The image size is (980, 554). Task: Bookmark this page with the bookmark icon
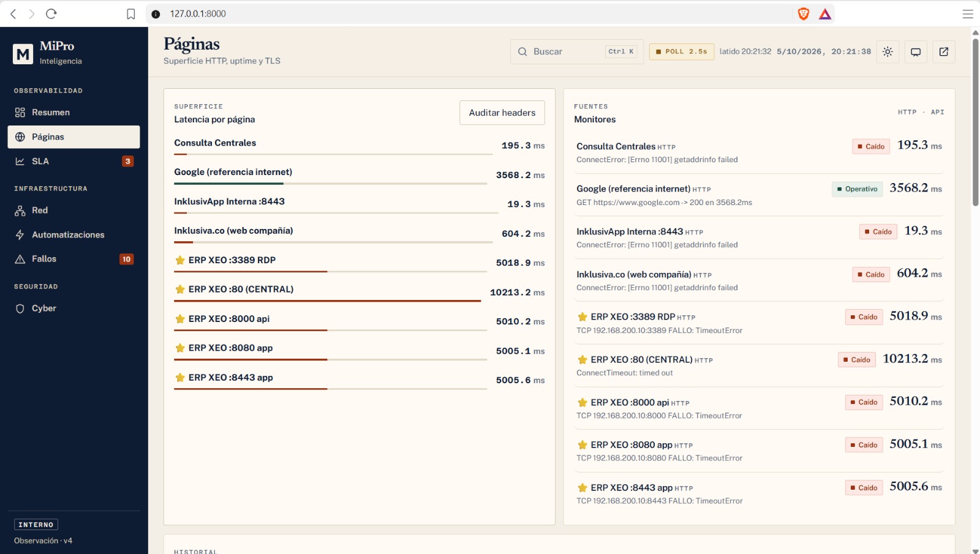tap(130, 14)
